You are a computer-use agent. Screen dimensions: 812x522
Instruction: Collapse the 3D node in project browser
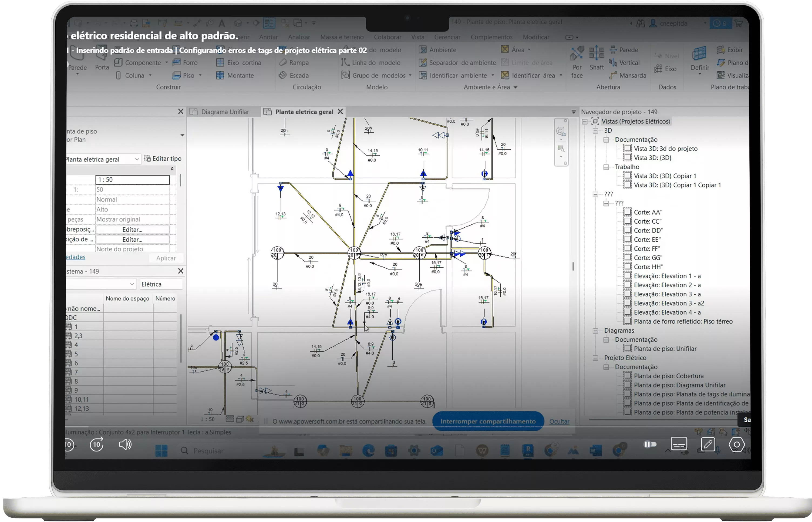[x=595, y=131]
